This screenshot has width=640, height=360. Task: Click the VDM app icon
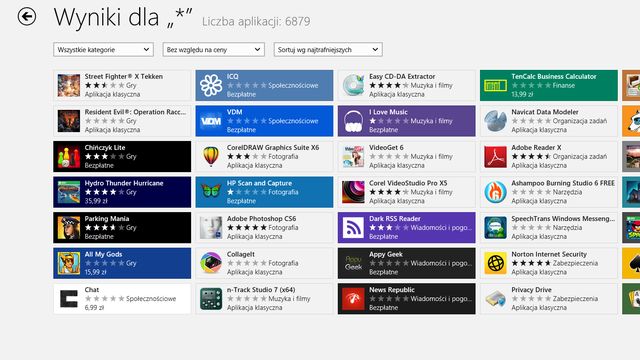[x=211, y=121]
